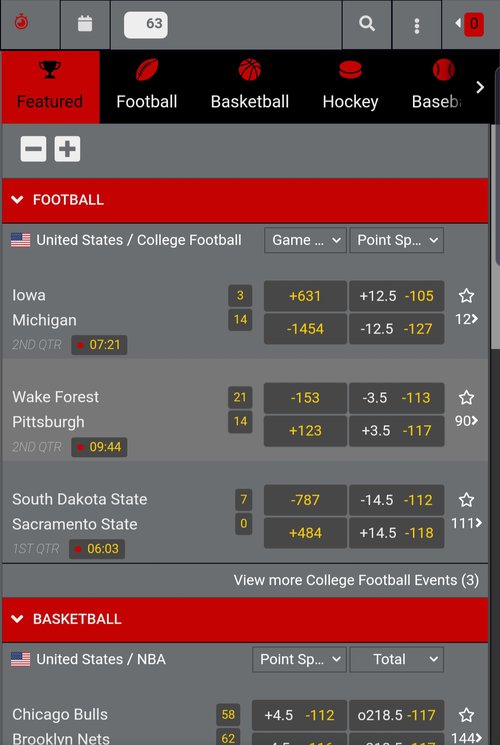Open the Game dropdown for College Football
Viewport: 500px width, 745px height.
click(305, 240)
